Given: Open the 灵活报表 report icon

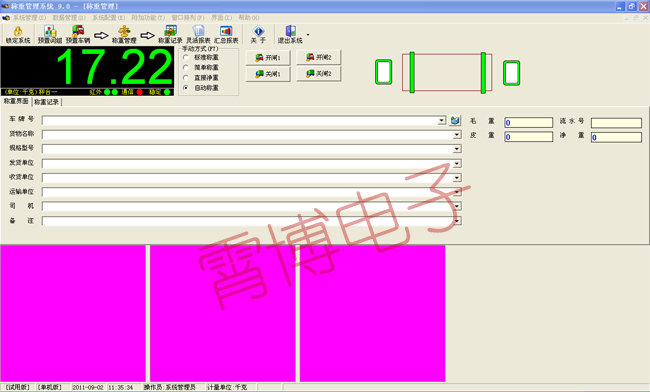Looking at the screenshot, I should tap(198, 31).
